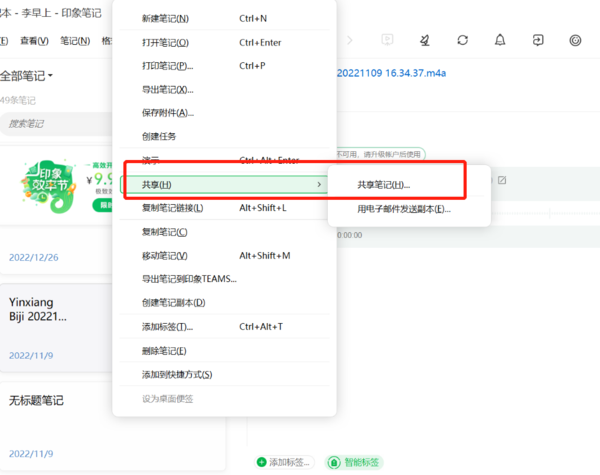Select 共享笔记(H)... from the submenu

(x=384, y=185)
